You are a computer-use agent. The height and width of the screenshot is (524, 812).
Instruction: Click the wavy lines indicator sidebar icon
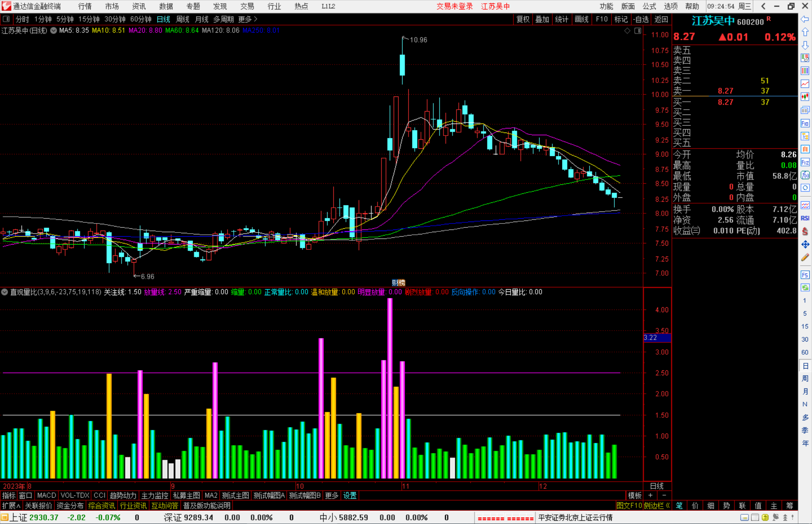tap(805, 205)
